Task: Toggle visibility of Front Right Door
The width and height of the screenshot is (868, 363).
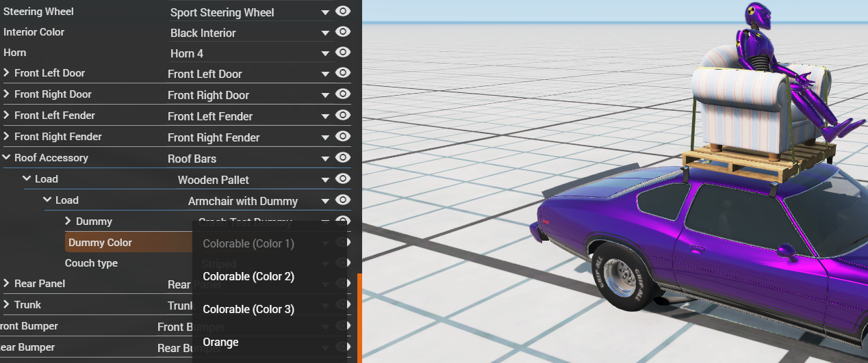Action: (x=343, y=94)
